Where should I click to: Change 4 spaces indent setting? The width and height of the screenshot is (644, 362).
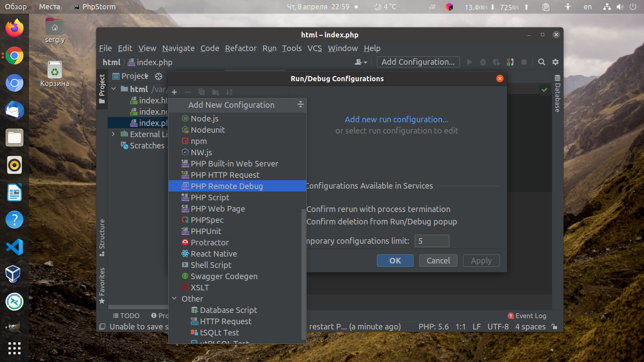point(530,327)
